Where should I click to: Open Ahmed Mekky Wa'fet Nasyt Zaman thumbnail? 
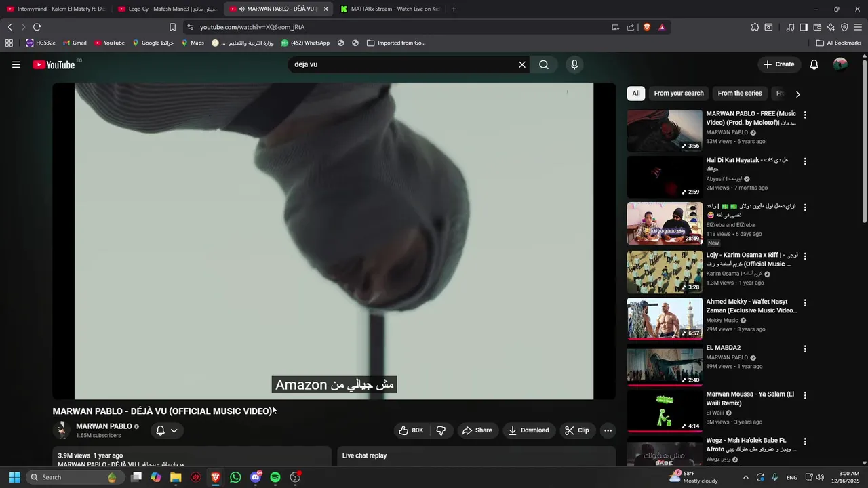[665, 319]
